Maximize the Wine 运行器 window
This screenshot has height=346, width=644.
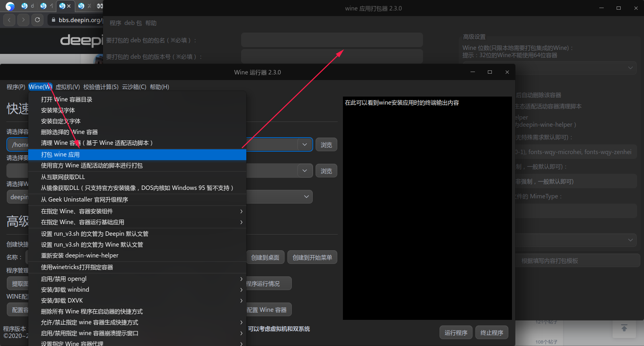(x=490, y=72)
